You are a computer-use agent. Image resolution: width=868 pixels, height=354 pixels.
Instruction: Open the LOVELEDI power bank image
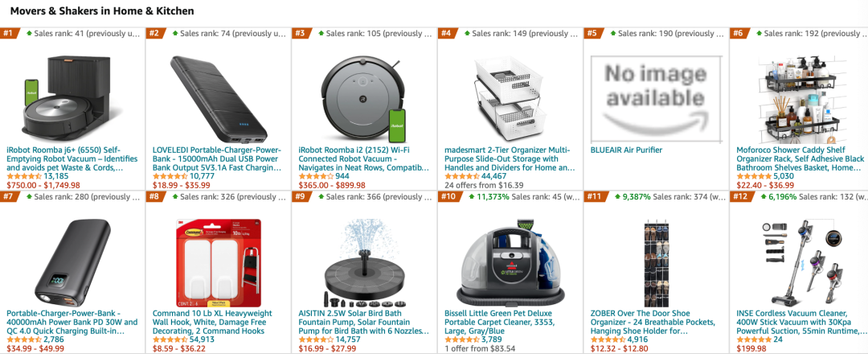218,99
